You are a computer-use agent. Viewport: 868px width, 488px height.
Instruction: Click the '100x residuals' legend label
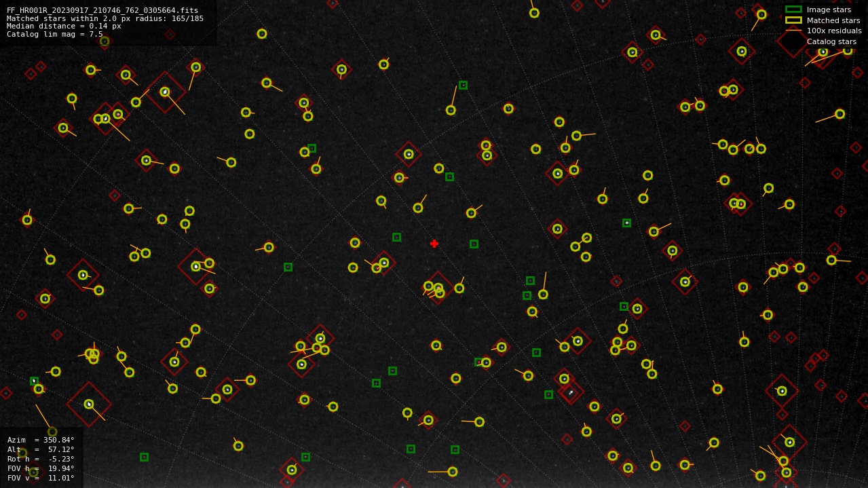(834, 31)
